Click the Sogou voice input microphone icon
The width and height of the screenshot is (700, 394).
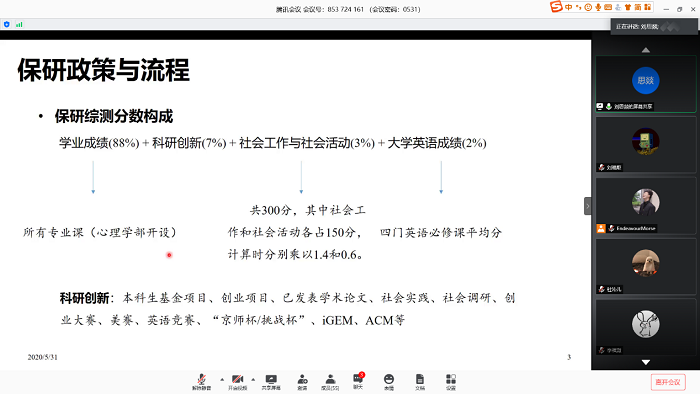[598, 7]
